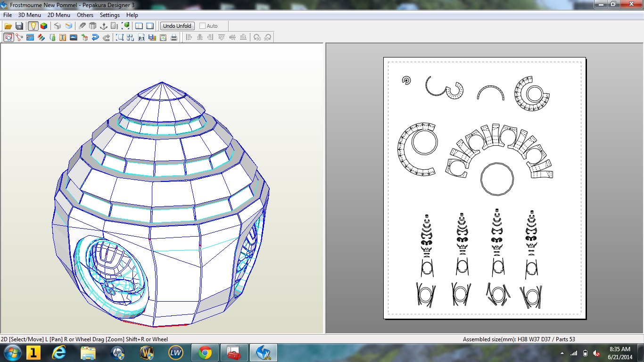Screen dimensions: 644x362
Task: Select the large circle part on the 2D sheet
Action: (497, 179)
